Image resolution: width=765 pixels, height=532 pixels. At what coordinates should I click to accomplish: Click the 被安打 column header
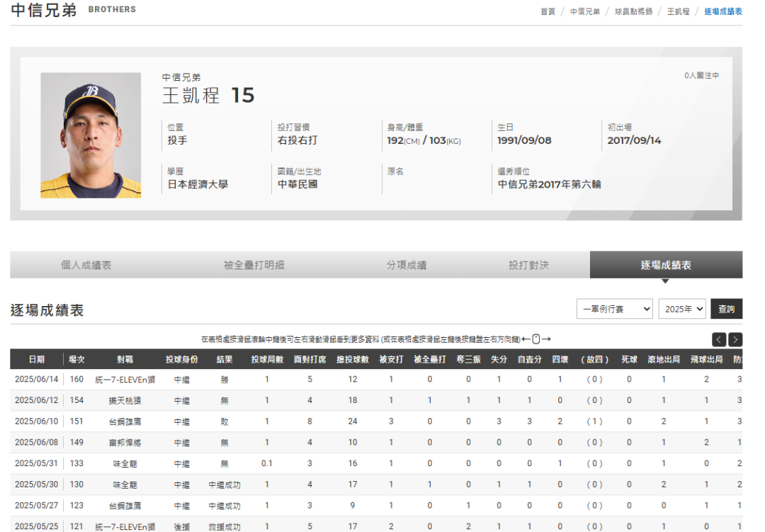click(391, 359)
